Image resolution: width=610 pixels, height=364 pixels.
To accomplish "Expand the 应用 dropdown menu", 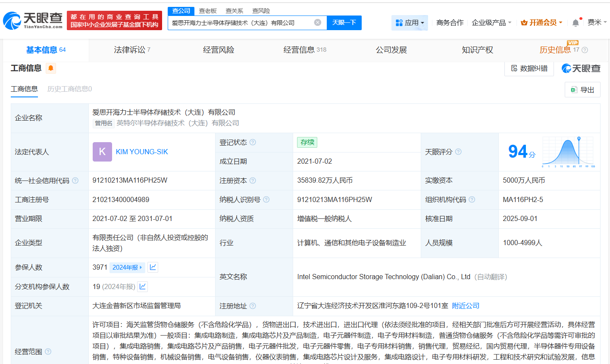I will (410, 22).
